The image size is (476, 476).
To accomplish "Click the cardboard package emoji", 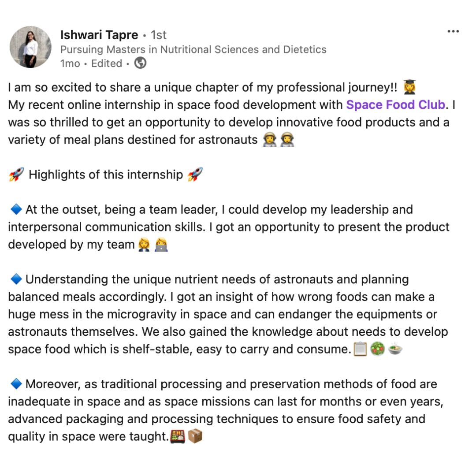I will [x=195, y=437].
